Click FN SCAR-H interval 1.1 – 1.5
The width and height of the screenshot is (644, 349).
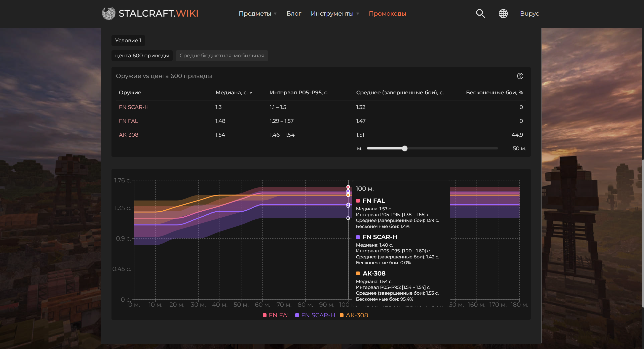tap(278, 107)
